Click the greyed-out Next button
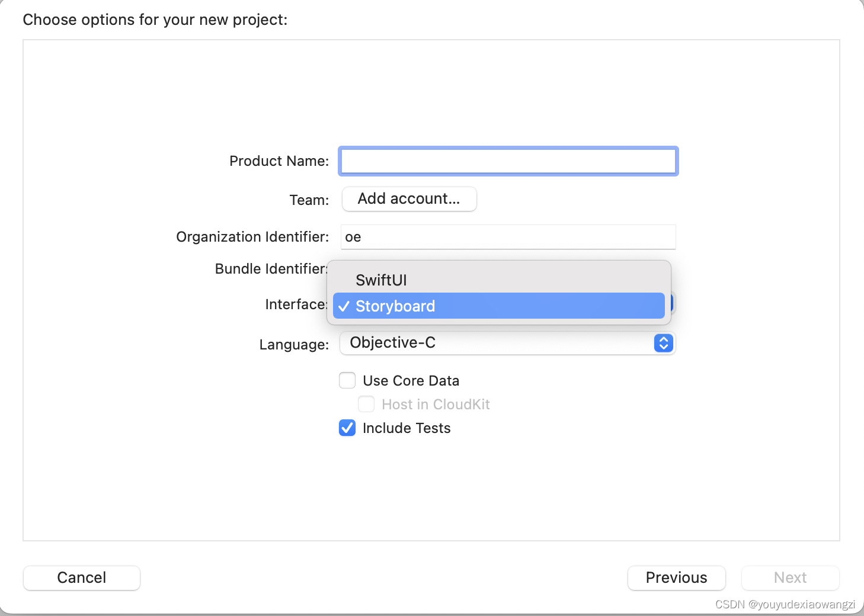This screenshot has height=616, width=864. pyautogui.click(x=790, y=577)
